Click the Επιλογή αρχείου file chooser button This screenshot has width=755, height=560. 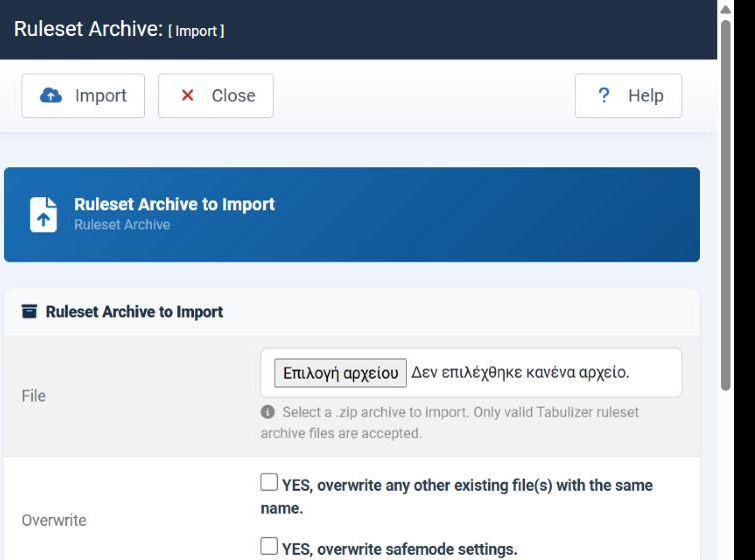[340, 373]
